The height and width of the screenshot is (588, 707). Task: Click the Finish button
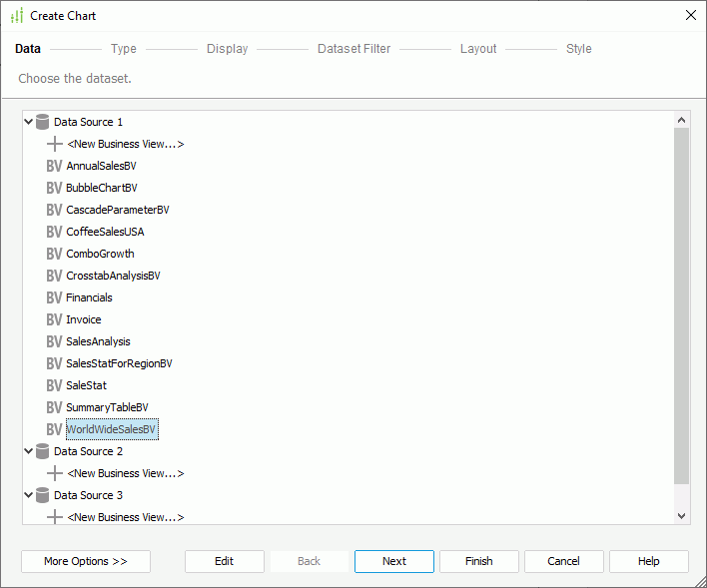[478, 561]
